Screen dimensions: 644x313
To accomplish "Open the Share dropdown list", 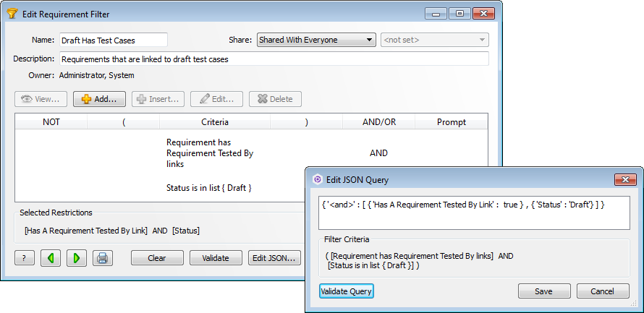I will (x=316, y=40).
